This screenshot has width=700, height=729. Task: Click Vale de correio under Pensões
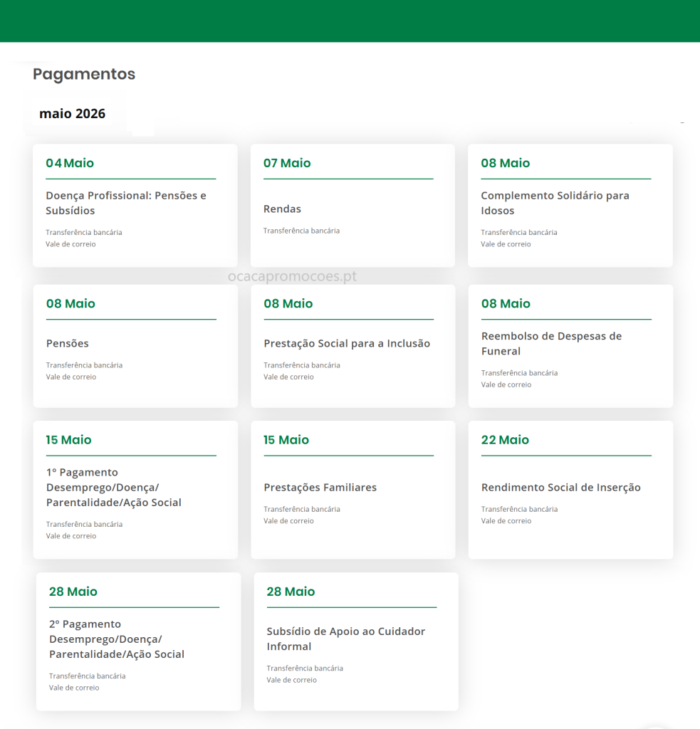pos(71,377)
